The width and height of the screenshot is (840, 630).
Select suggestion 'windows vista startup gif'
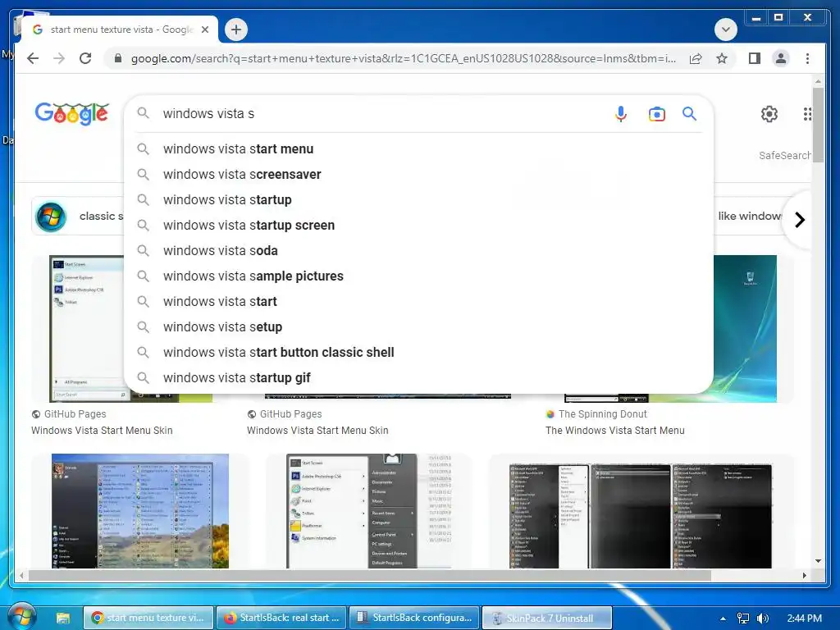418,377
